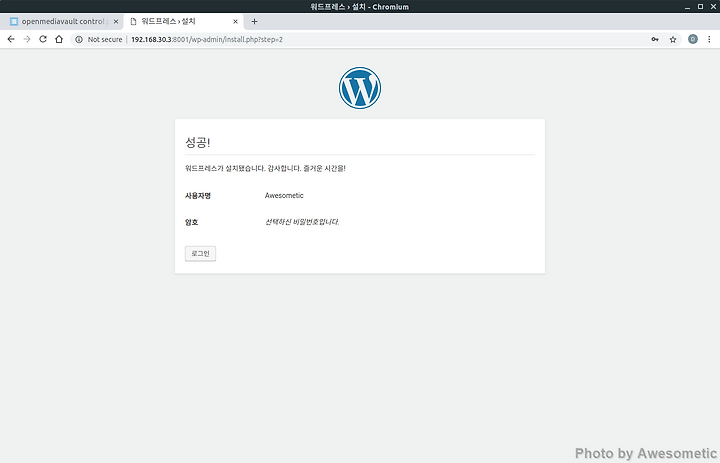Click the 성공! heading

tap(197, 142)
